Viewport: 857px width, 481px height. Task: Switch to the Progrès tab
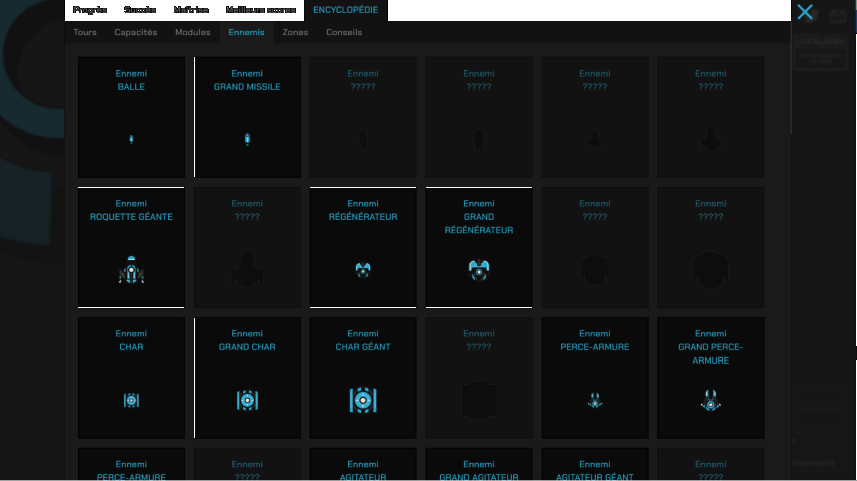pyautogui.click(x=90, y=10)
